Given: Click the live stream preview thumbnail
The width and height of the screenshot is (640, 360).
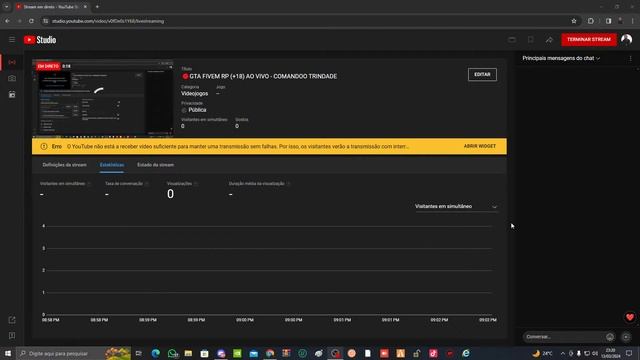Looking at the screenshot, I should click(x=102, y=98).
